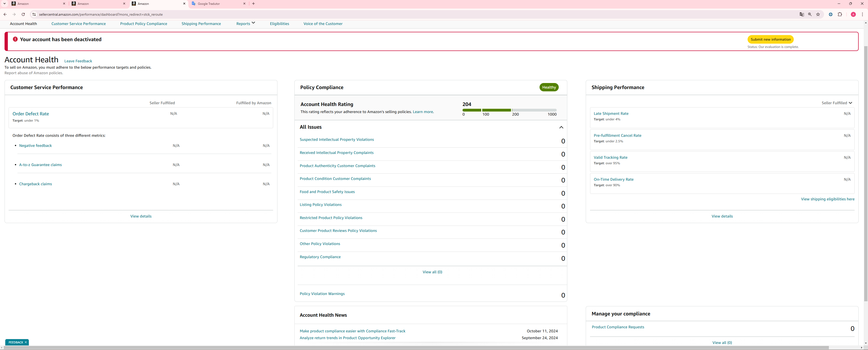
Task: Open Received Intellectual Property Complaints
Action: pos(337,153)
